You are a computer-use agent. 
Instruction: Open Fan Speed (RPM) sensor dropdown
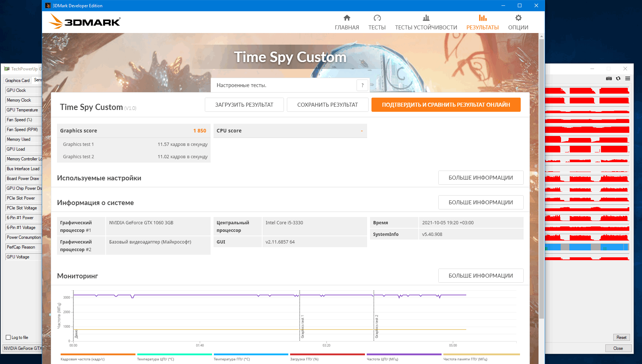pos(24,130)
